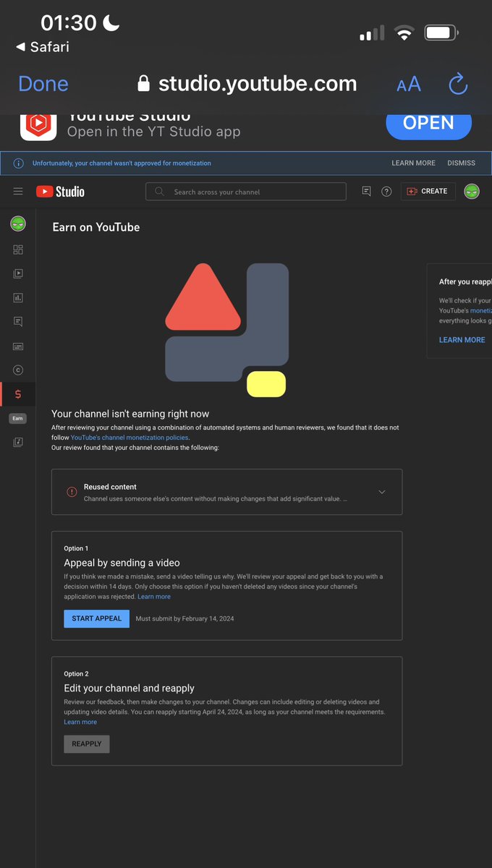Open the feedback icon beside search
Image resolution: width=492 pixels, height=868 pixels.
pyautogui.click(x=366, y=191)
